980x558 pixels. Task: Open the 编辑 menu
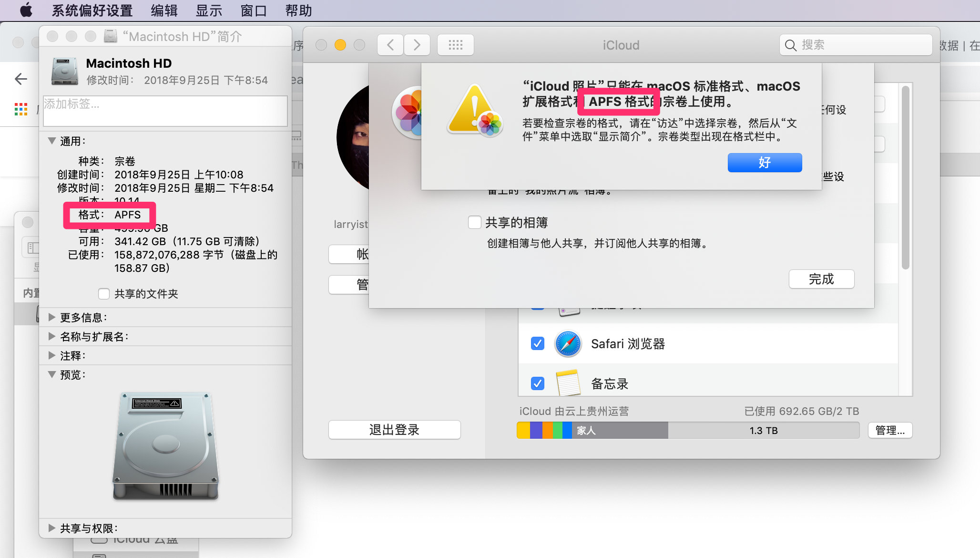tap(164, 10)
